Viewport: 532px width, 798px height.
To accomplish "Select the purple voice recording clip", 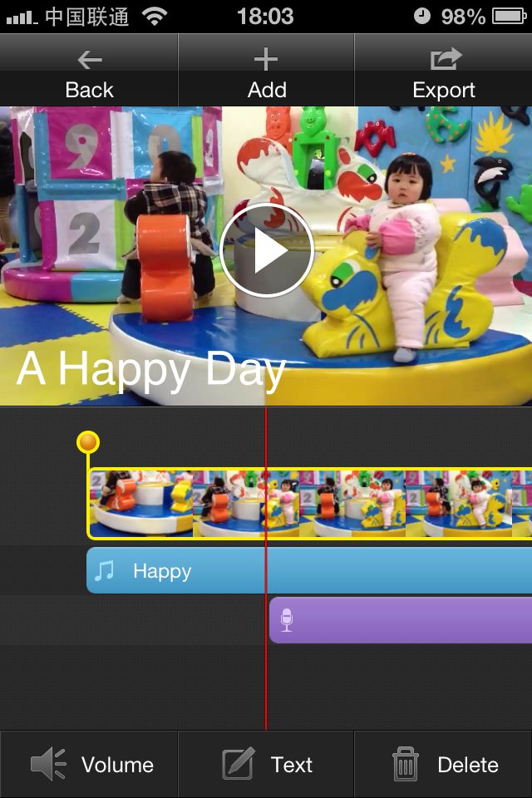I will coord(401,620).
